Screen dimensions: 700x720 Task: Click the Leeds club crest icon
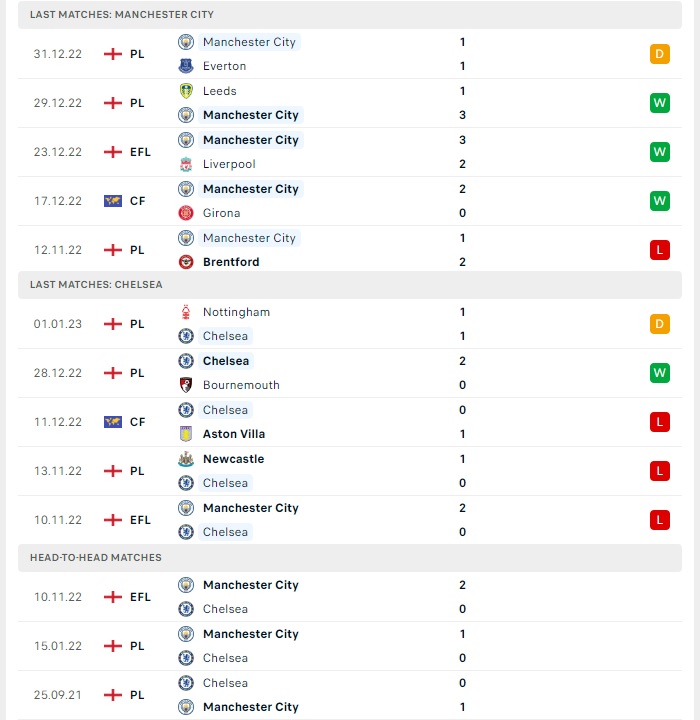click(x=186, y=91)
